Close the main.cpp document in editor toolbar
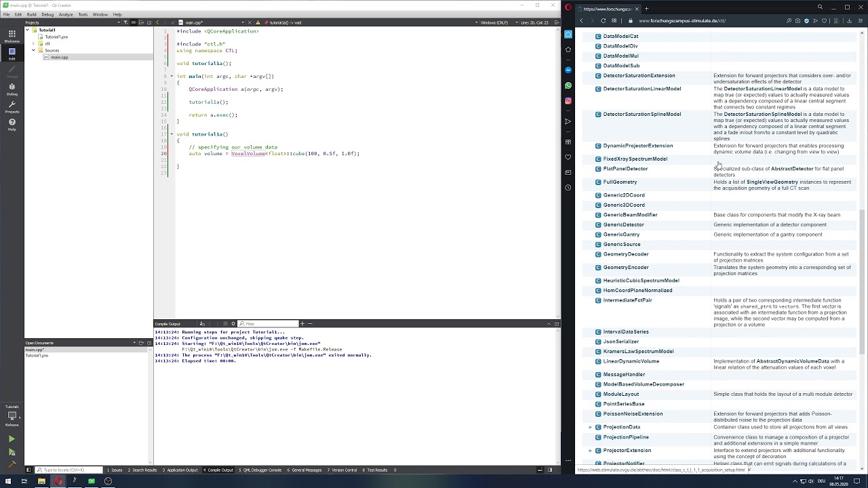Image resolution: width=868 pixels, height=488 pixels. point(250,22)
